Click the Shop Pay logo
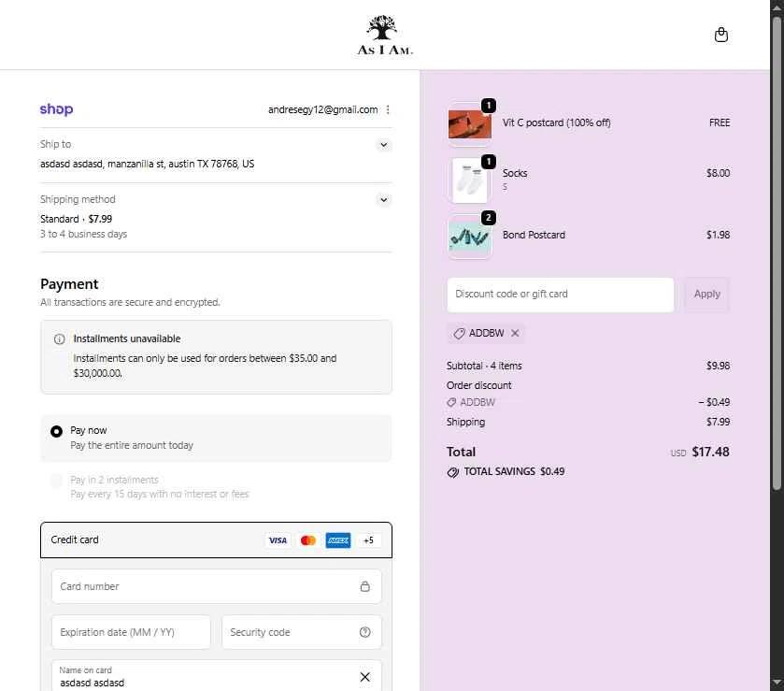 point(56,109)
